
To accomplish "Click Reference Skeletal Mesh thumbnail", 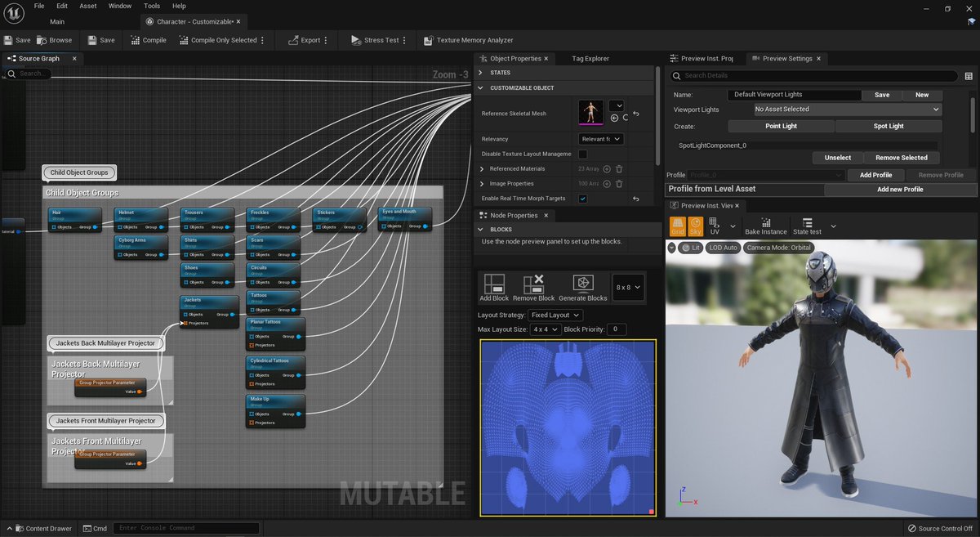I will click(x=591, y=113).
